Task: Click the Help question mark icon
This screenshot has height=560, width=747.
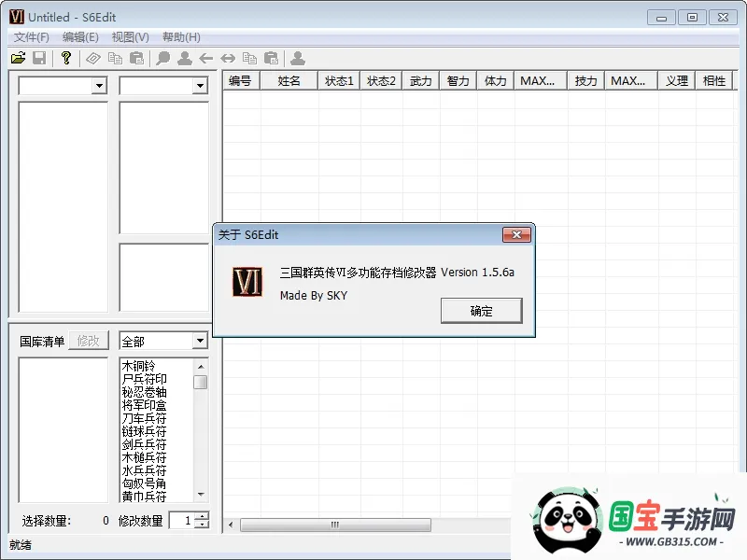Action: click(65, 58)
